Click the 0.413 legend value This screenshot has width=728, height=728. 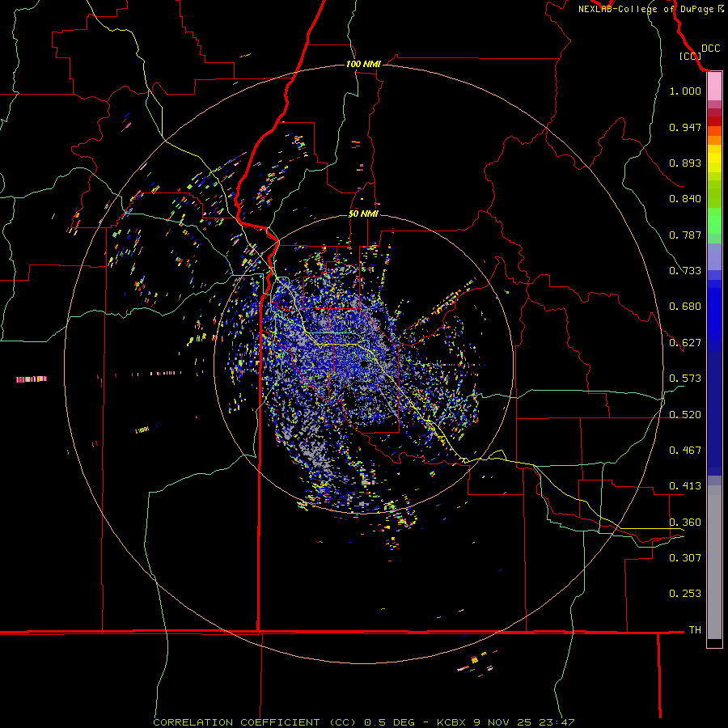pos(685,486)
